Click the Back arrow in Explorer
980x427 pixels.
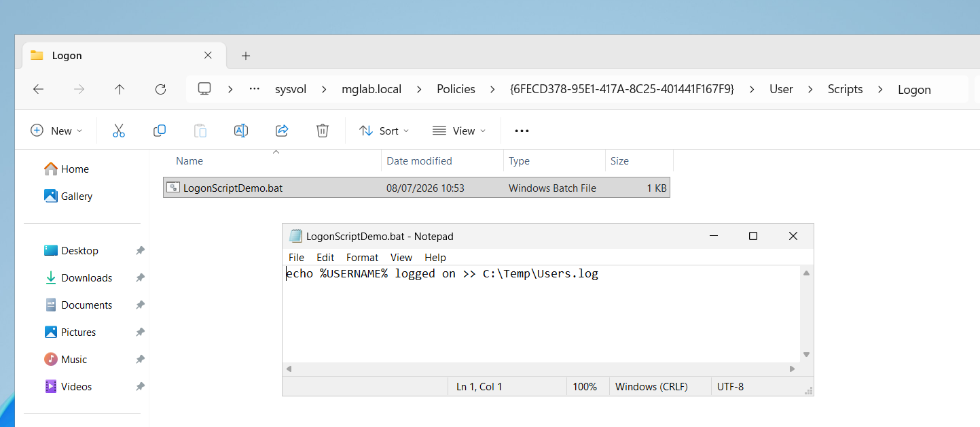pyautogui.click(x=39, y=89)
